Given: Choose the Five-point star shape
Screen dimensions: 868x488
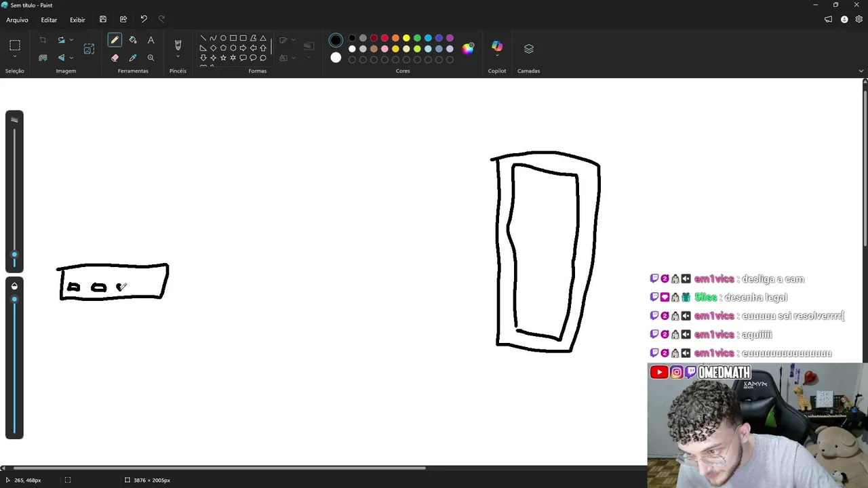Looking at the screenshot, I should tap(223, 58).
